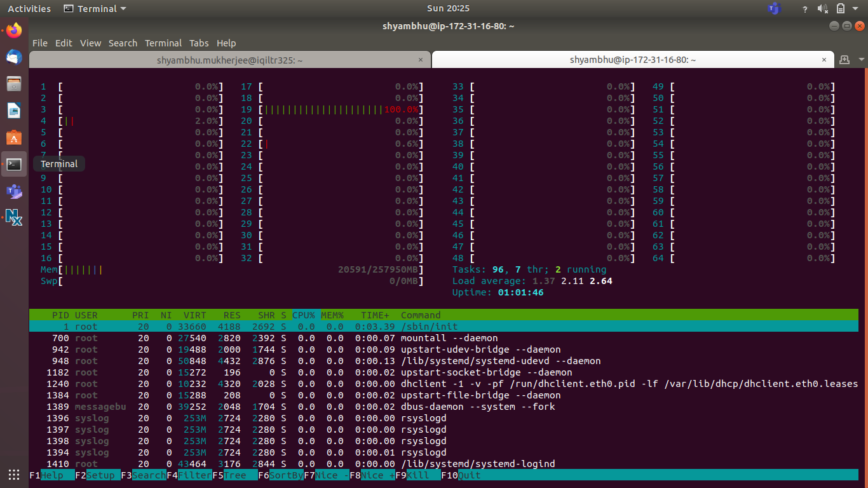Launch Microsoft Teams from the dock
Screen dimensions: 868x488
[x=13, y=192]
